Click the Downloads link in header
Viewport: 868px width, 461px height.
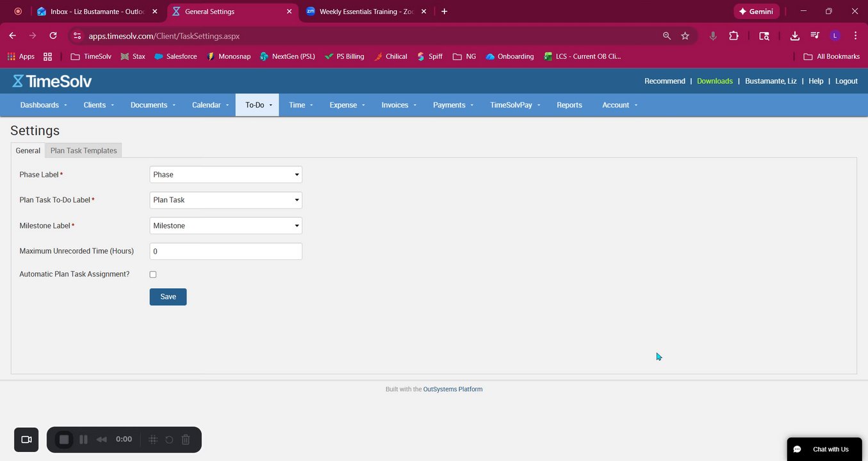point(715,81)
